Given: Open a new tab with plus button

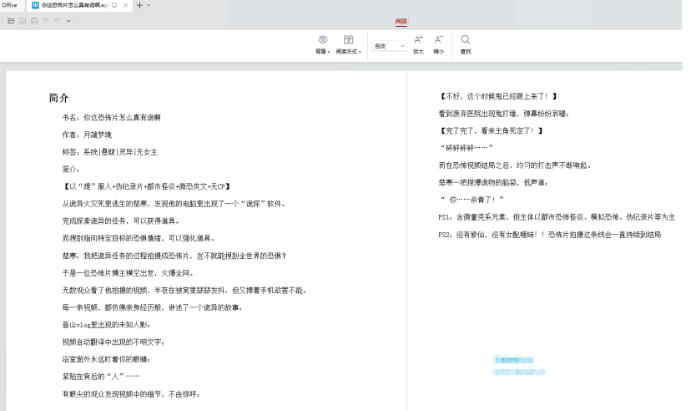Looking at the screenshot, I should point(140,5).
